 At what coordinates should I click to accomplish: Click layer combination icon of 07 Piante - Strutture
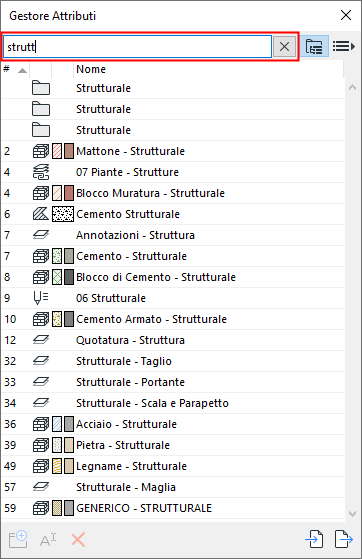pos(41,172)
